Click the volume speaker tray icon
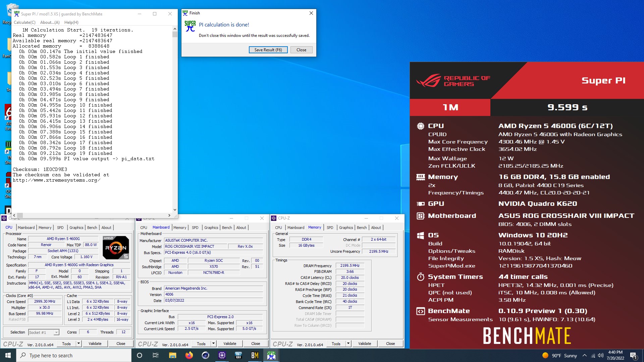 (x=601, y=355)
